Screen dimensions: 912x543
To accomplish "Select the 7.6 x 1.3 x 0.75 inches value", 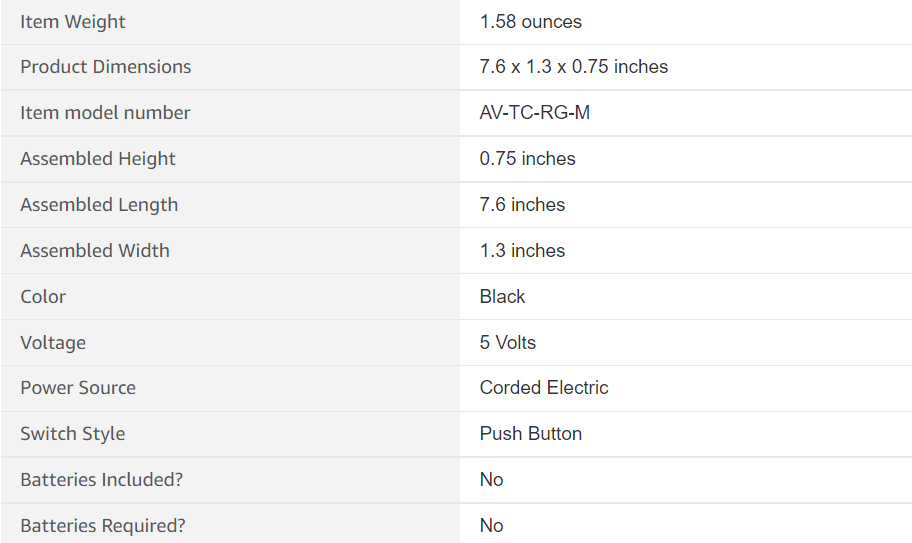I will (x=573, y=67).
